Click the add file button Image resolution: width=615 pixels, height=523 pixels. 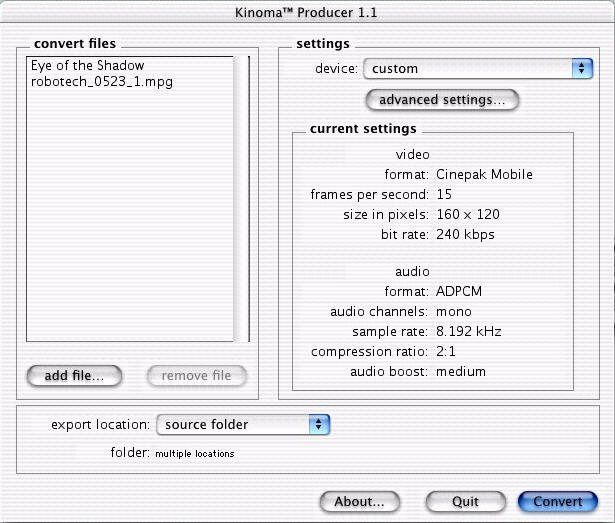pyautogui.click(x=74, y=376)
